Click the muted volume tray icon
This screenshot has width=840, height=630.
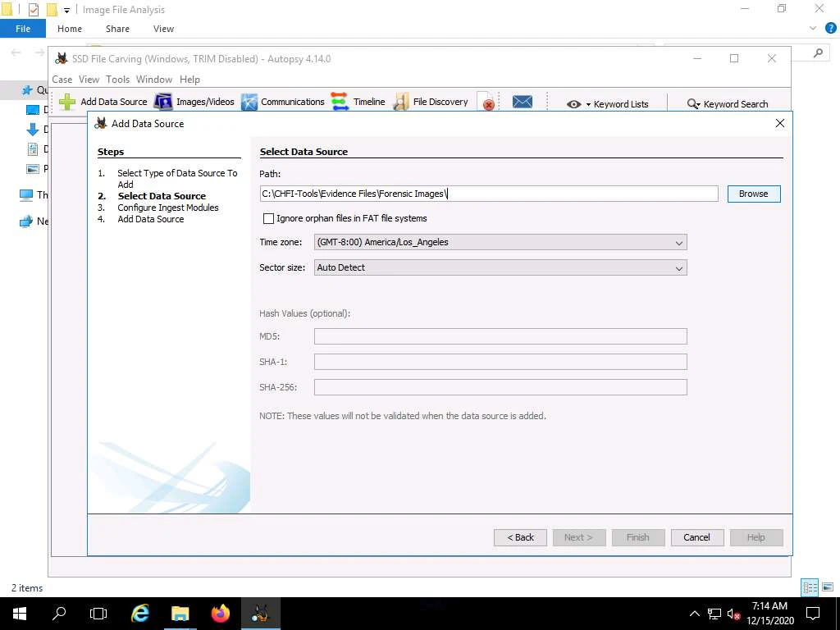[733, 614]
